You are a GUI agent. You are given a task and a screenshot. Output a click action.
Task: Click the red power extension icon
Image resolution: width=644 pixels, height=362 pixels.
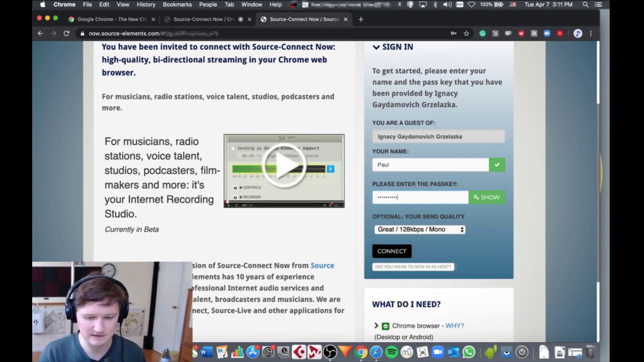tap(559, 33)
